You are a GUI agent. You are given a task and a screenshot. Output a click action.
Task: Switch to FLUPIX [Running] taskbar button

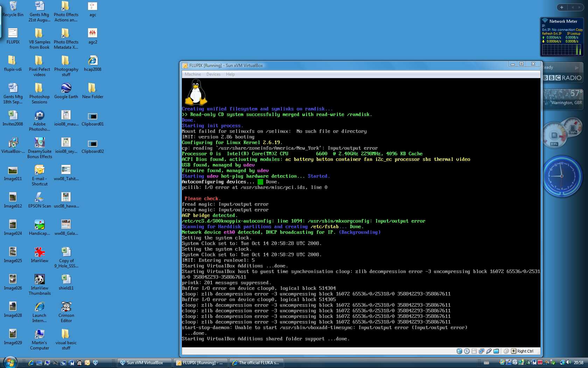(200, 363)
